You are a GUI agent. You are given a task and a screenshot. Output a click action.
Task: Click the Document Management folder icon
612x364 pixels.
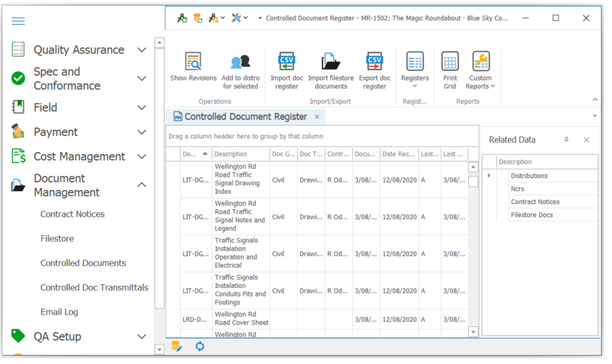click(18, 185)
